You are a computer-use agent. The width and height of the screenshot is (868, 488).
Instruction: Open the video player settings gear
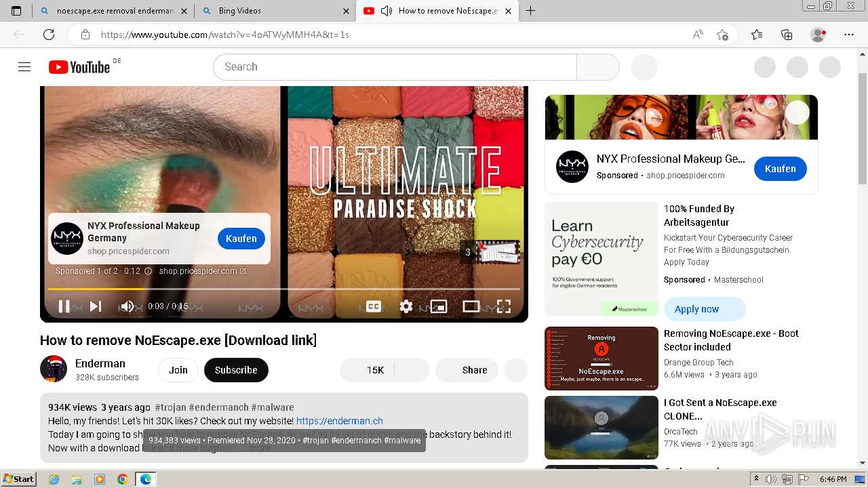point(406,306)
